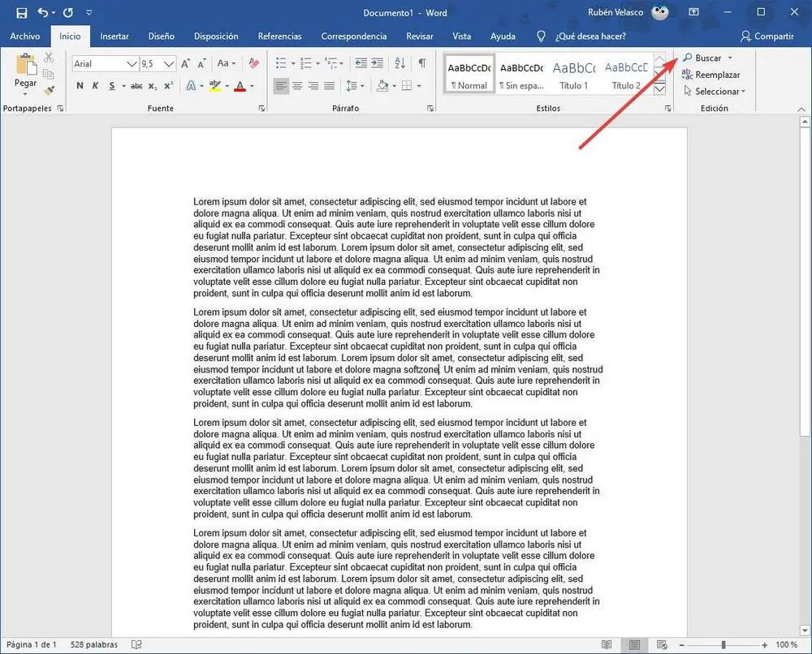Click the multilevel list icon

pos(331,63)
